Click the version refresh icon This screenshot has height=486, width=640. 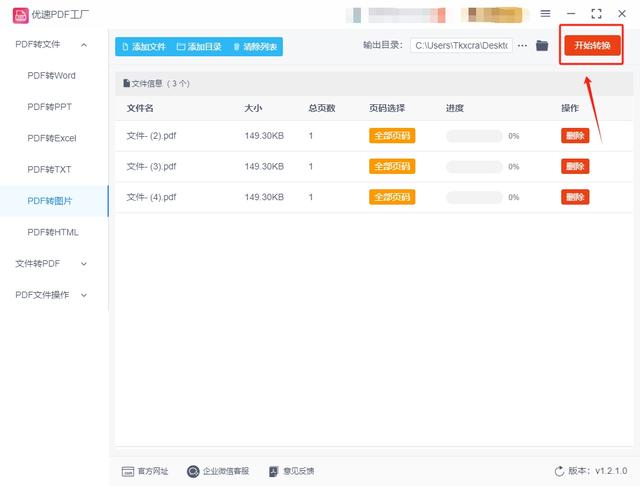[x=559, y=471]
